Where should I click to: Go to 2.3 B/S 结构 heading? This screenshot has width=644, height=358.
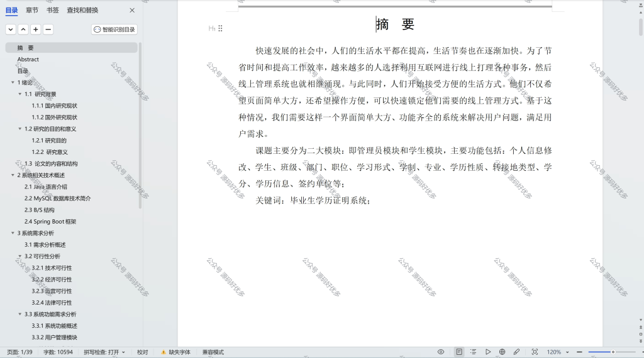click(39, 210)
